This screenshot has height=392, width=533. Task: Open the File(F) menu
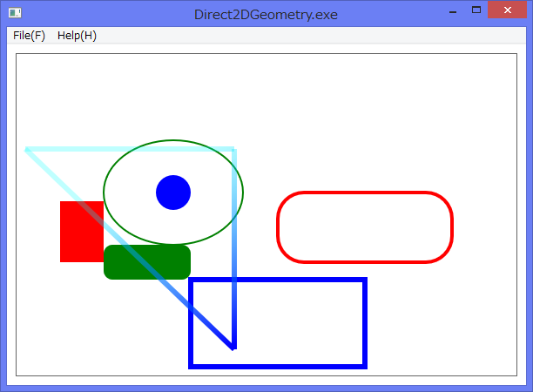[x=29, y=36]
